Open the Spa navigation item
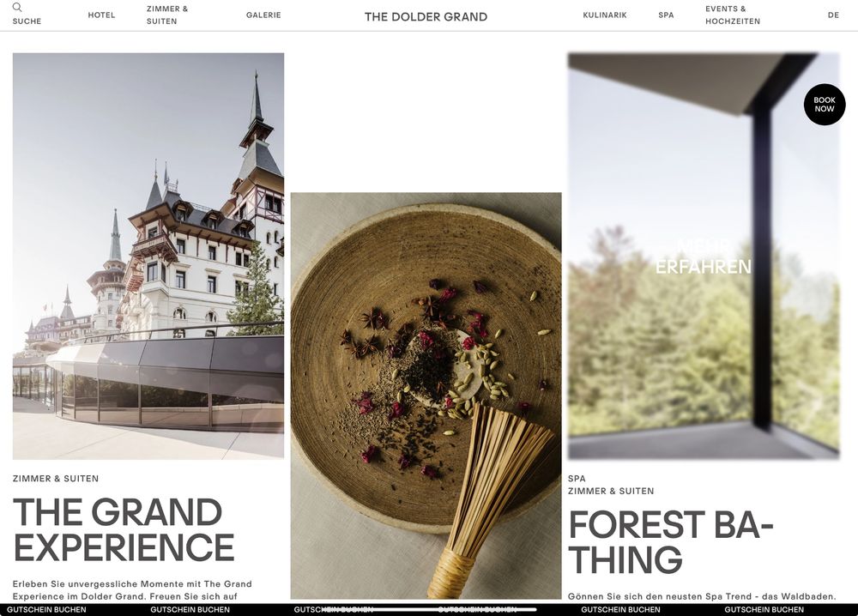Screen dimensions: 858x616 click(x=666, y=15)
